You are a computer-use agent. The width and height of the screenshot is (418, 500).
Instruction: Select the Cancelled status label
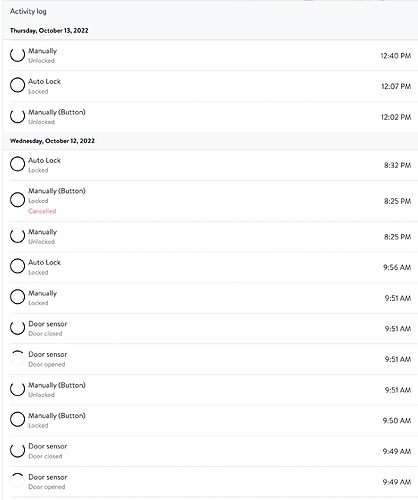[42, 211]
